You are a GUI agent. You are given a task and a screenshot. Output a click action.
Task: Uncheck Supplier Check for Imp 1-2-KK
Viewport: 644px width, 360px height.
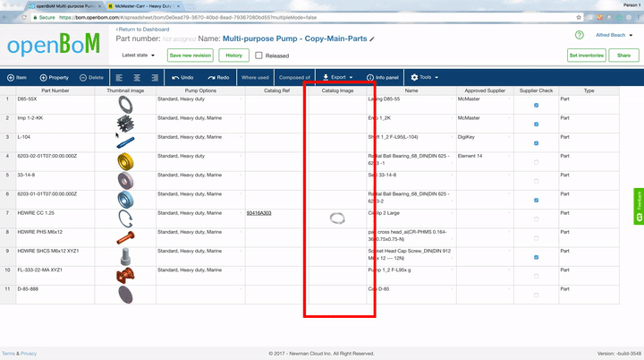(x=536, y=124)
